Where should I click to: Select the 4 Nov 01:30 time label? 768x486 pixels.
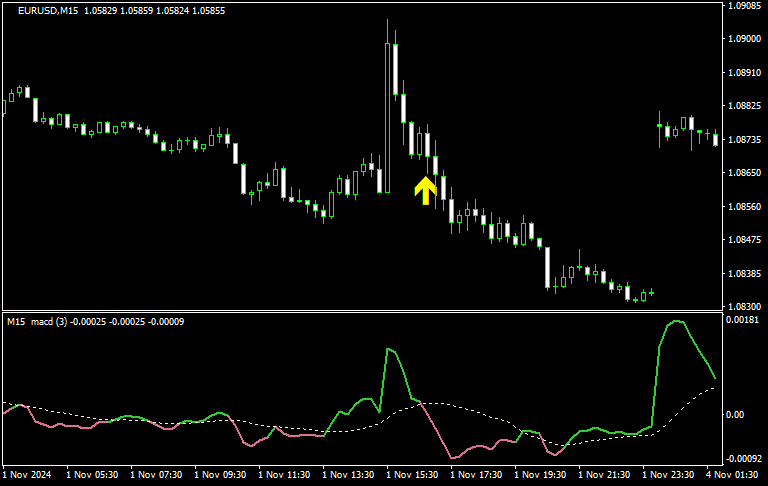(x=731, y=475)
